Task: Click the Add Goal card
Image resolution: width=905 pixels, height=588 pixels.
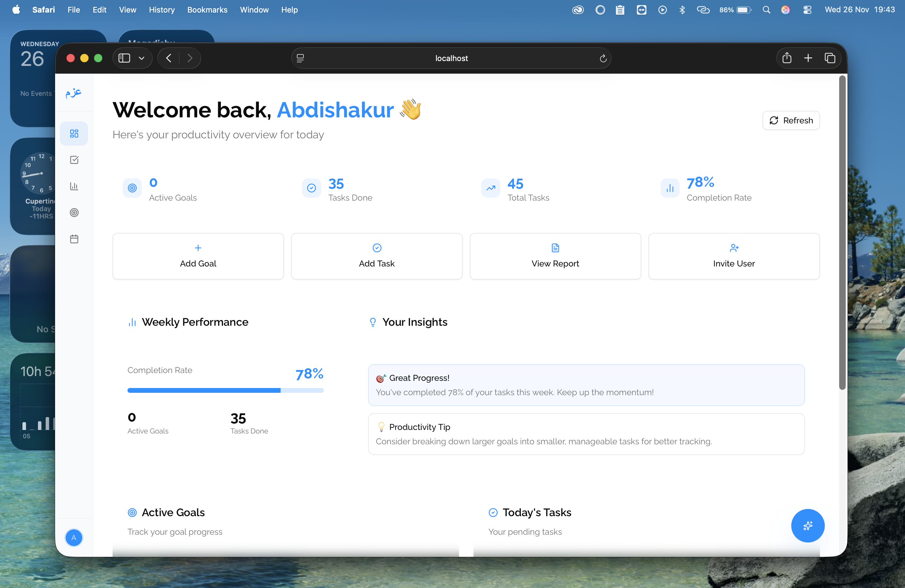Action: point(198,256)
